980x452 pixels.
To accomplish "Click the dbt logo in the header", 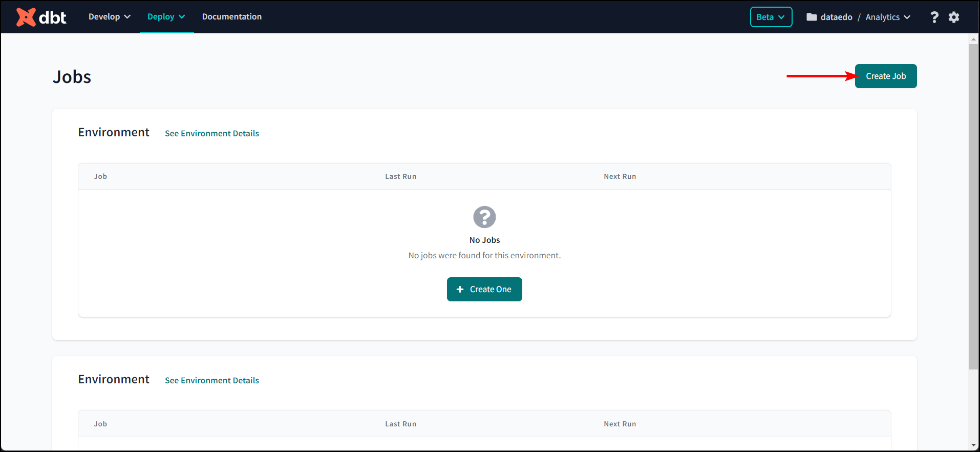I will [x=41, y=17].
